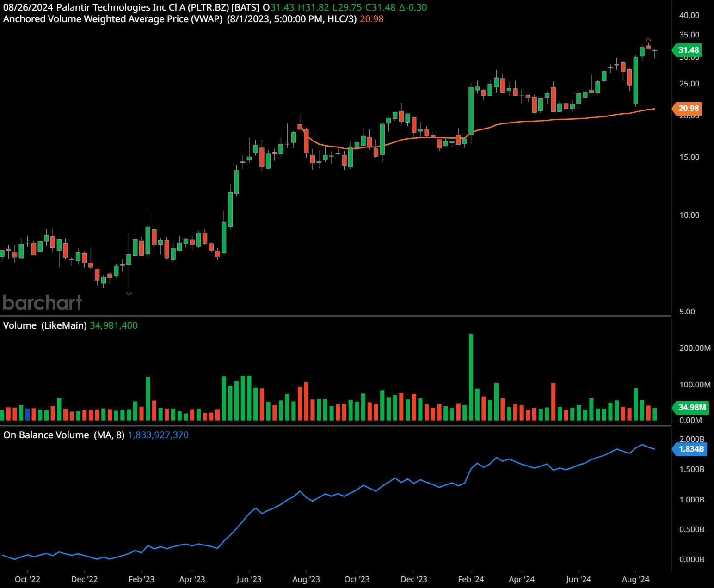This screenshot has height=588, width=714.
Task: Click the 5.00 price axis label
Action: tap(687, 312)
